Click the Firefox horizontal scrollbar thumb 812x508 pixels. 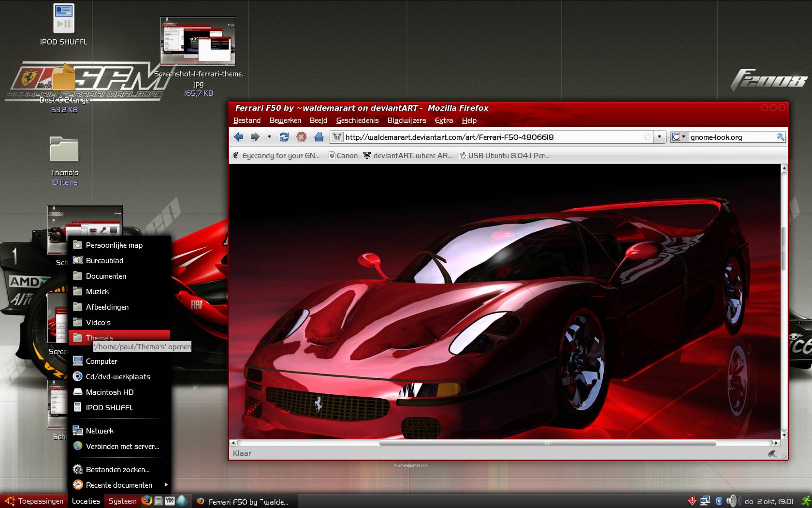(x=547, y=443)
